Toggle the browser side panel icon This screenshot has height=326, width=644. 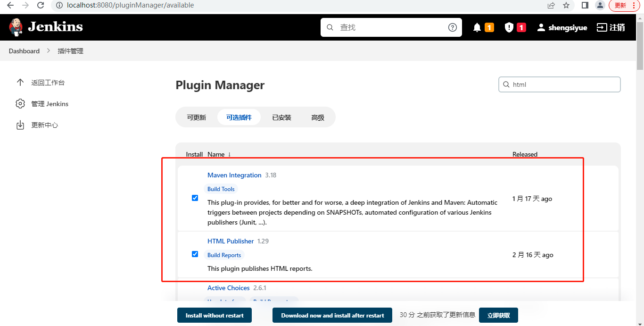click(x=585, y=5)
